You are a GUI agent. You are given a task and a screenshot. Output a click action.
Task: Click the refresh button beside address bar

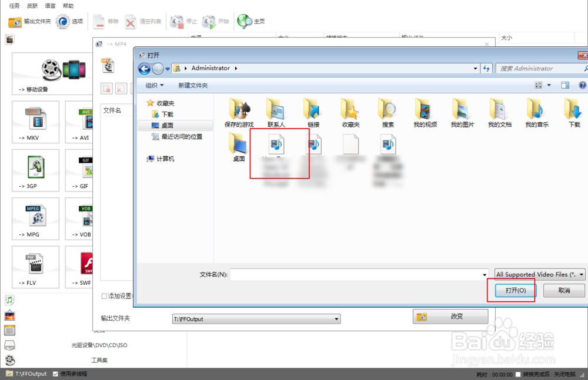point(486,69)
